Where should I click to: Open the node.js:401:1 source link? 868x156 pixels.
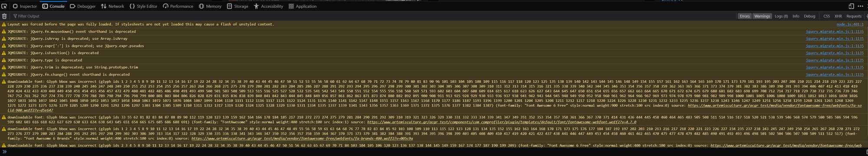point(849,24)
